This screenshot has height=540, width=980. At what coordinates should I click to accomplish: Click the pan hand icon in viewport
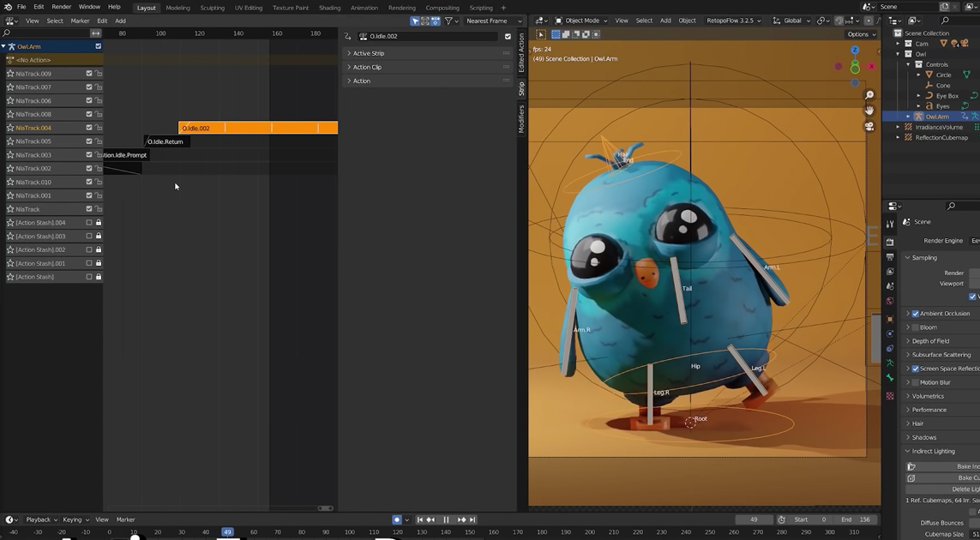[x=869, y=111]
